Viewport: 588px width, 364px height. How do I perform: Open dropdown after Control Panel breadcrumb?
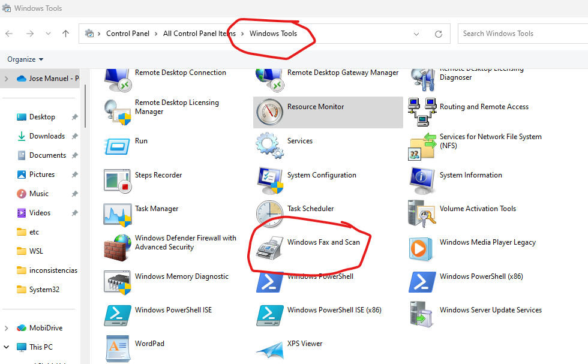coord(156,34)
